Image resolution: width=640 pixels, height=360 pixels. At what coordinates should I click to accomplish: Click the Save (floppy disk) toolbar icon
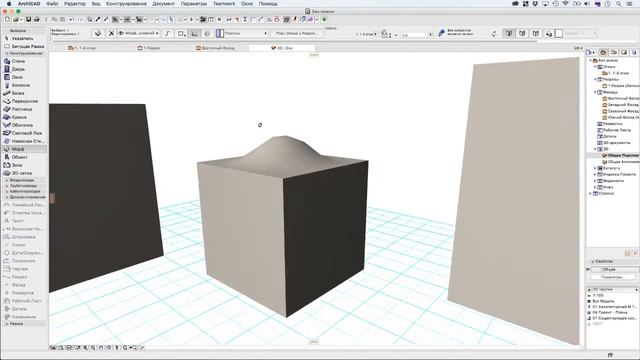(29, 19)
